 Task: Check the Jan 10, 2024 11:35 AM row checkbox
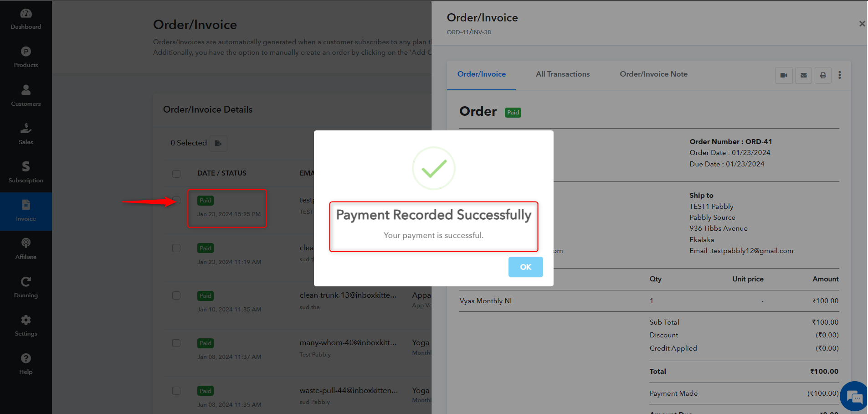tap(176, 295)
